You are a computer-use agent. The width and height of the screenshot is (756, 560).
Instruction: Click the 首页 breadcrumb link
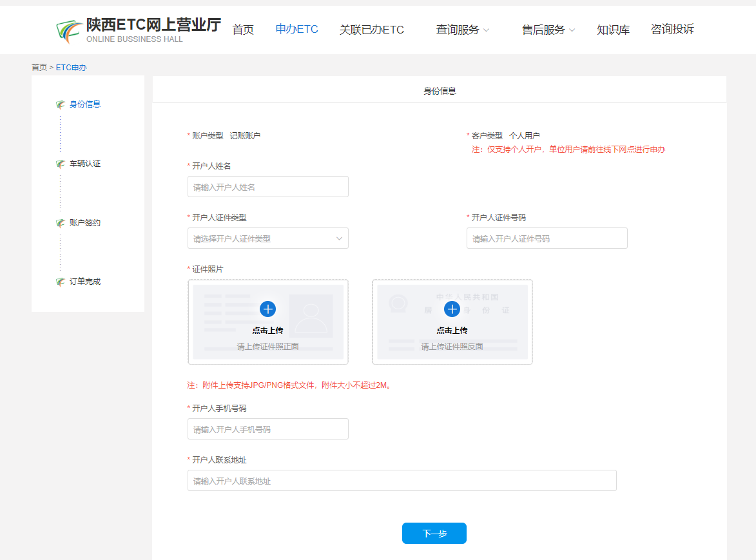39,67
